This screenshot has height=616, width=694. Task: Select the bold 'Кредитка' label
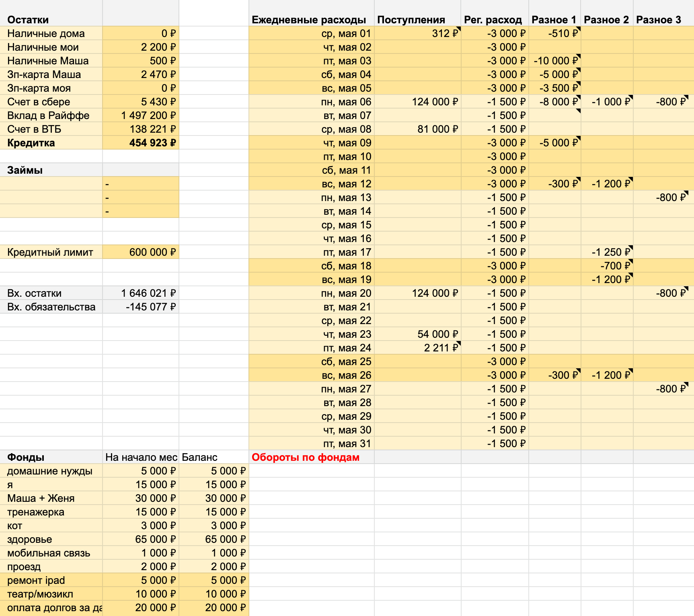tap(51, 143)
